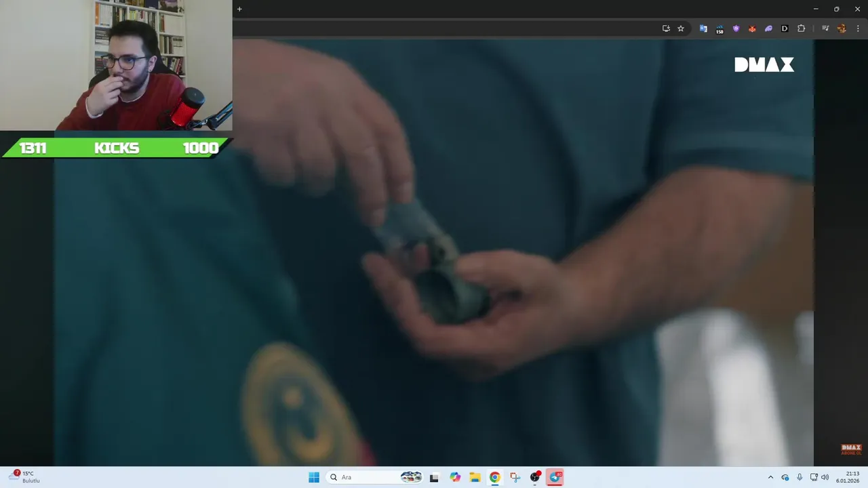Open the Chrome profile avatar
Image resolution: width=868 pixels, height=488 pixels.
(x=842, y=28)
